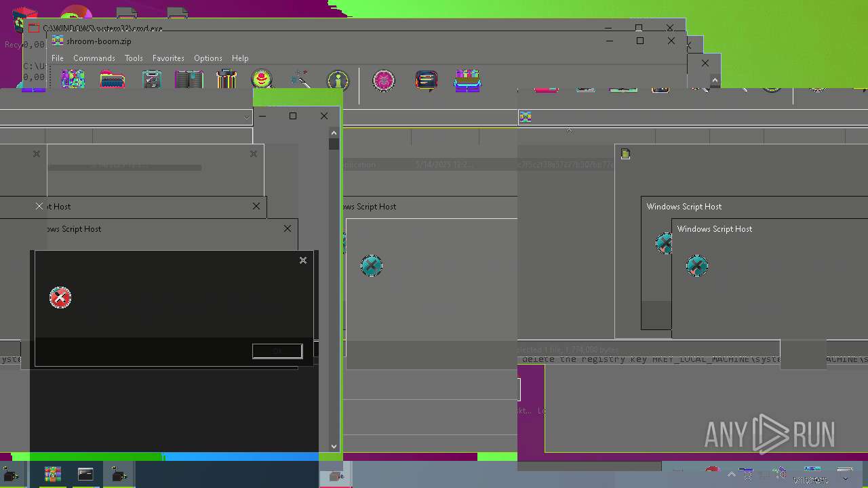Click the scrollbar down arrow

point(334,447)
